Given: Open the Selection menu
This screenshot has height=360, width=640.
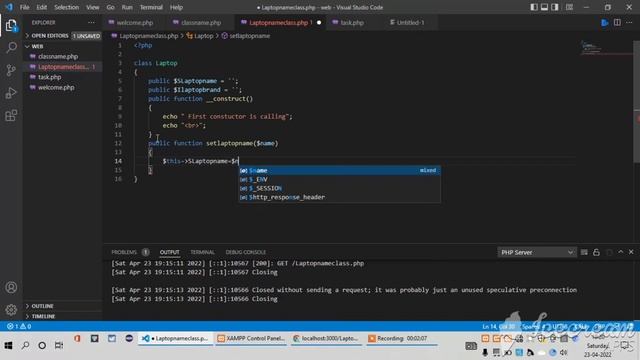Looking at the screenshot, I should (x=67, y=7).
